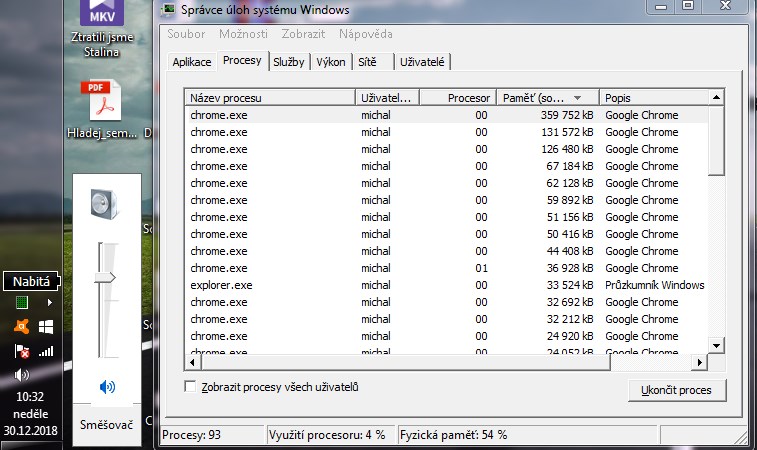Select chrome.exe row using 359 752 kB

point(446,115)
